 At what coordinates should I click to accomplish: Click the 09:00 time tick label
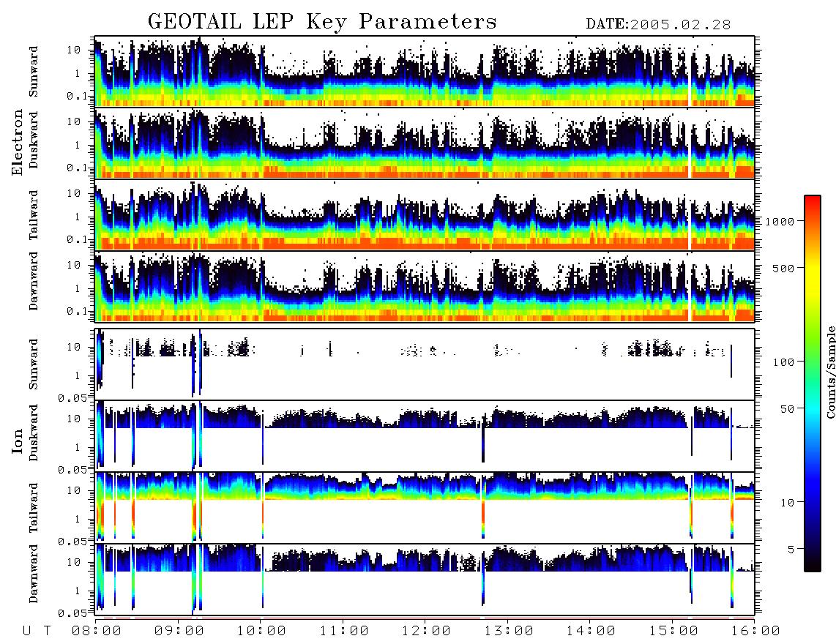point(179,631)
